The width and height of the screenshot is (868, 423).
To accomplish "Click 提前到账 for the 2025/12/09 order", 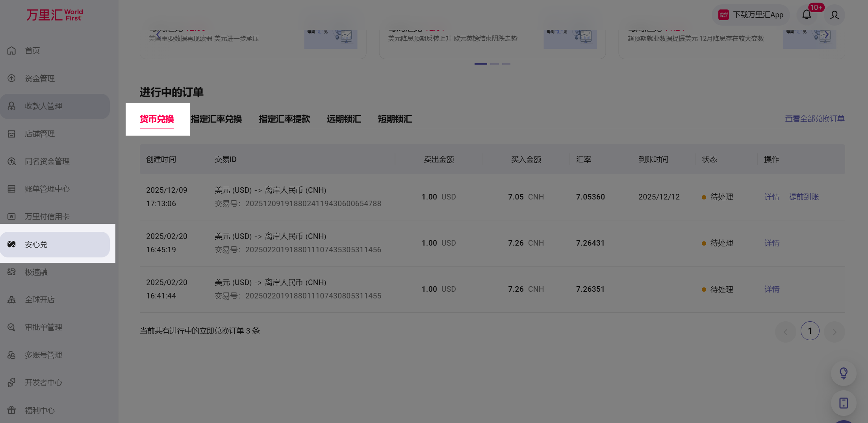I will click(x=803, y=197).
